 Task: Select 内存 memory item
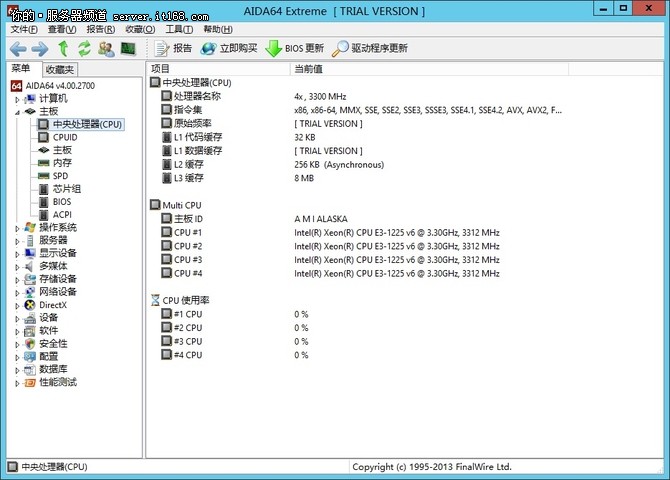(x=55, y=163)
